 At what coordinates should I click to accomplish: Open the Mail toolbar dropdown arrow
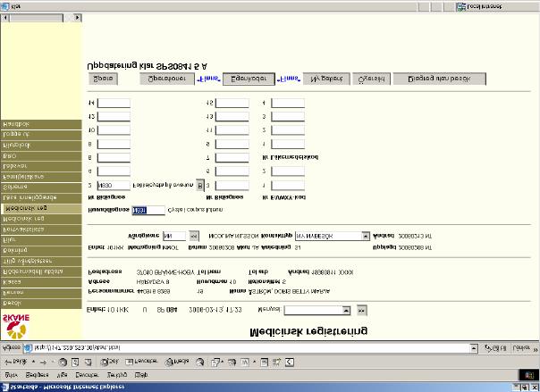pos(222,362)
